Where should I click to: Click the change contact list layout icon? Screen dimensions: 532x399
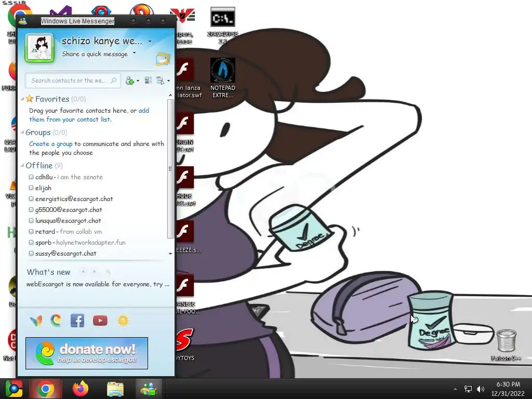tap(148, 81)
